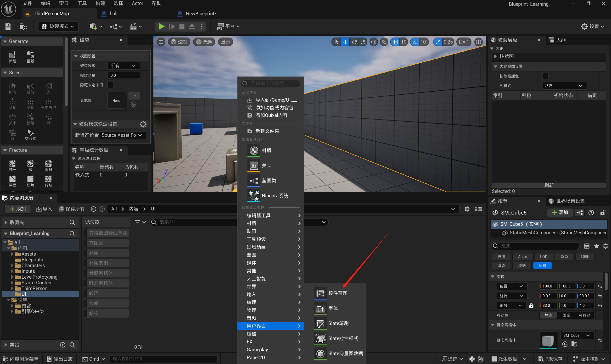This screenshot has height=364, width=611.
Task: Toggle the scale lock icon in 缩放
Action: point(531,305)
